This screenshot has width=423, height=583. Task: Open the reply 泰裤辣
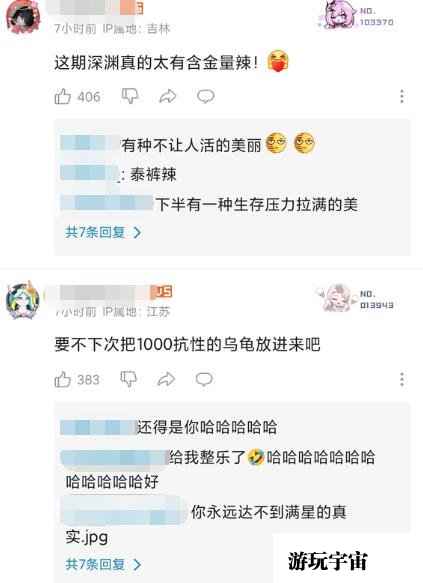[153, 174]
